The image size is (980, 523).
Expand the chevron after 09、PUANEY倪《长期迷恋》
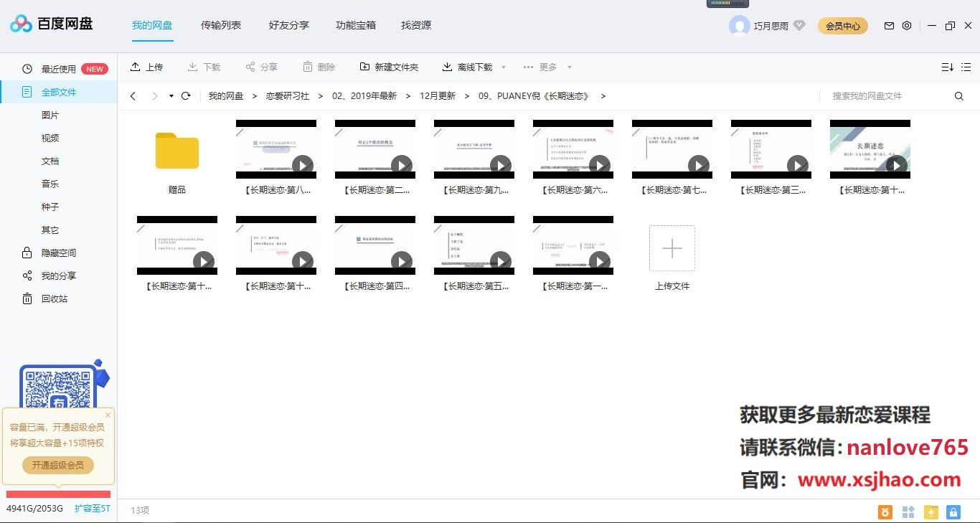[x=603, y=96]
